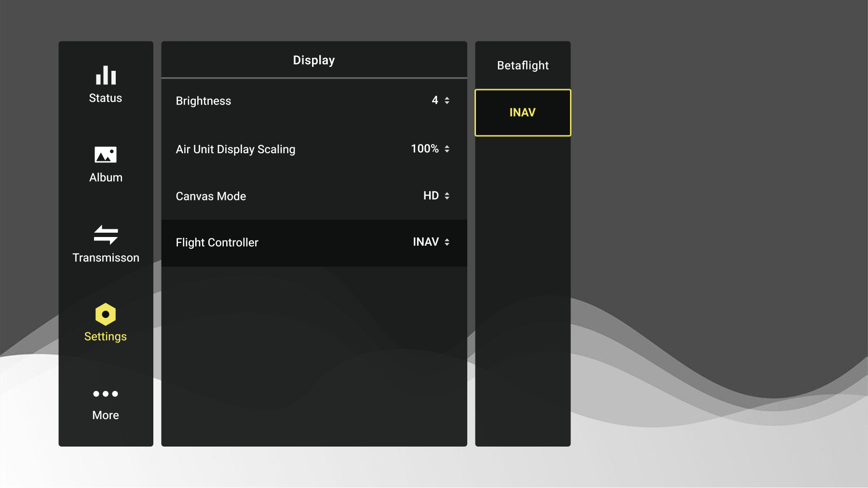This screenshot has width=868, height=488.
Task: Click the Album menu label
Action: point(106,178)
